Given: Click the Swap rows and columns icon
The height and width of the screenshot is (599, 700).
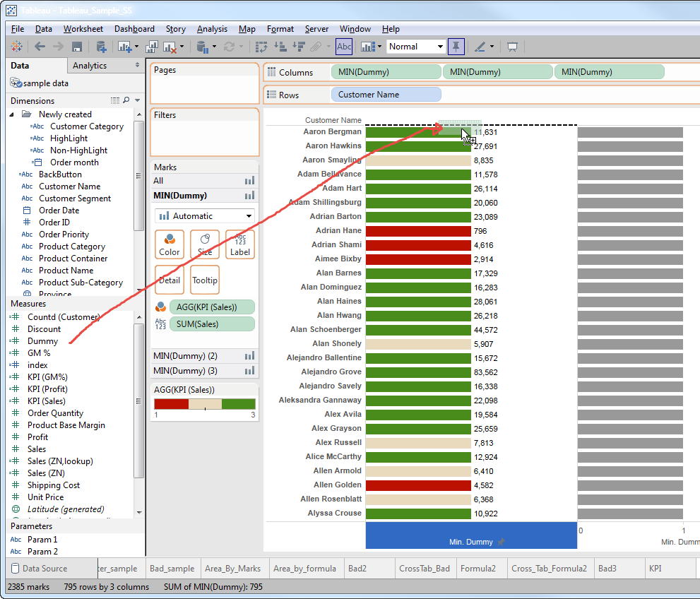Looking at the screenshot, I should click(x=261, y=47).
